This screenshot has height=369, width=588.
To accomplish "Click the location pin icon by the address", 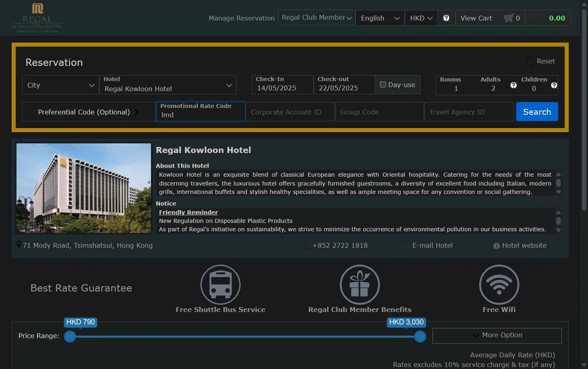I will click(18, 245).
